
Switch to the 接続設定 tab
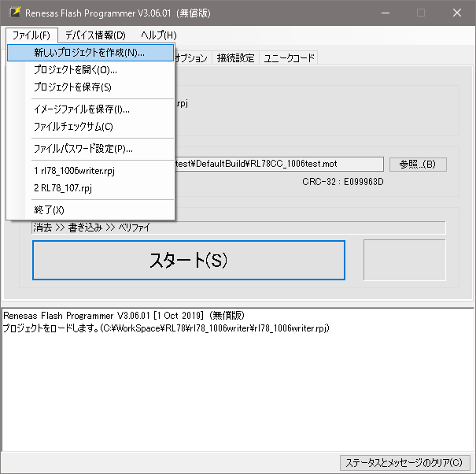(235, 58)
